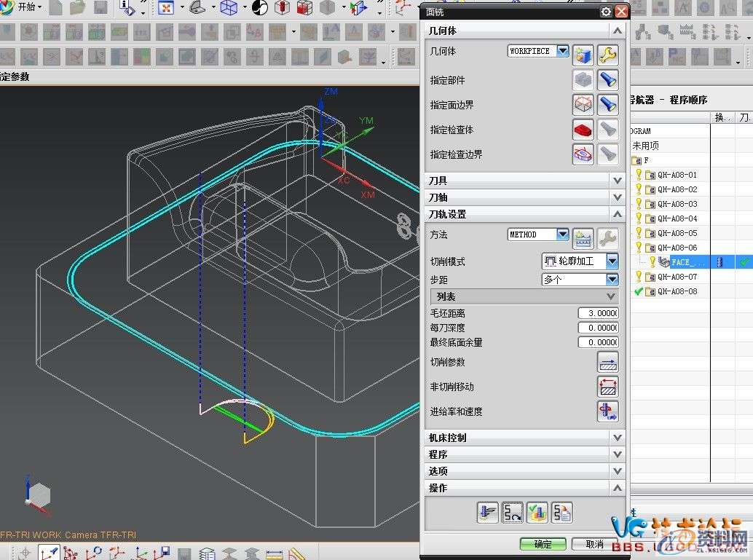Click the list toolpath icon under 操作
The height and width of the screenshot is (560, 753).
pyautogui.click(x=561, y=512)
